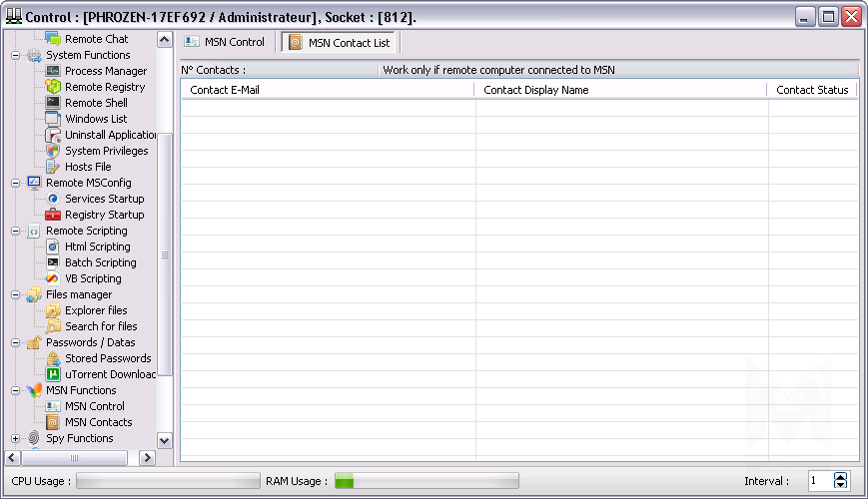Collapse the System Functions tree node
Viewport: 868px width, 499px height.
pyautogui.click(x=16, y=55)
